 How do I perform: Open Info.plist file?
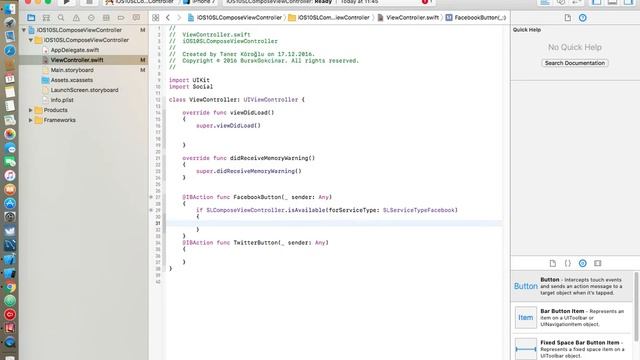(x=62, y=100)
